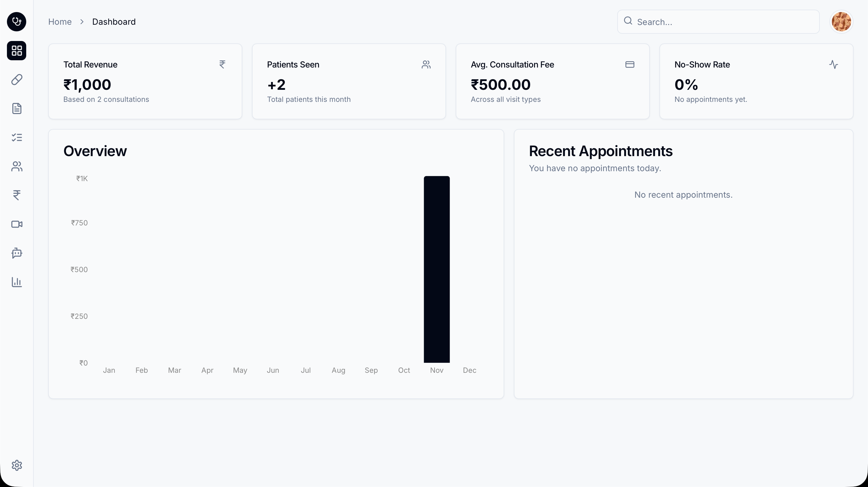868x487 pixels.
Task: Click the Patients Seen card
Action: point(349,81)
